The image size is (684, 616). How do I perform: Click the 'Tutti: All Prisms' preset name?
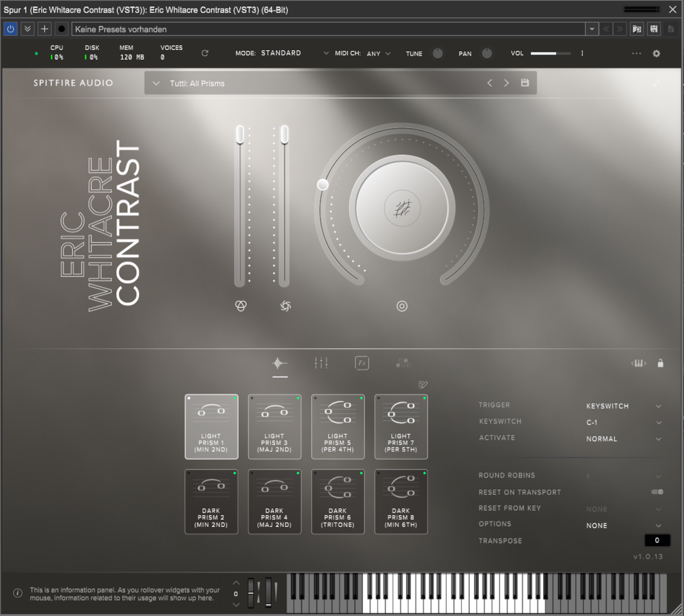[197, 83]
